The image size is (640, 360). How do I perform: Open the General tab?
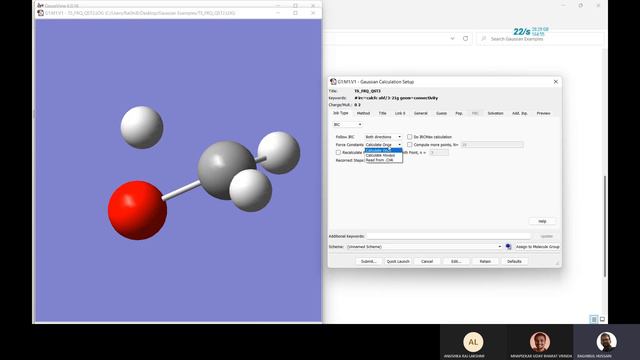click(420, 113)
